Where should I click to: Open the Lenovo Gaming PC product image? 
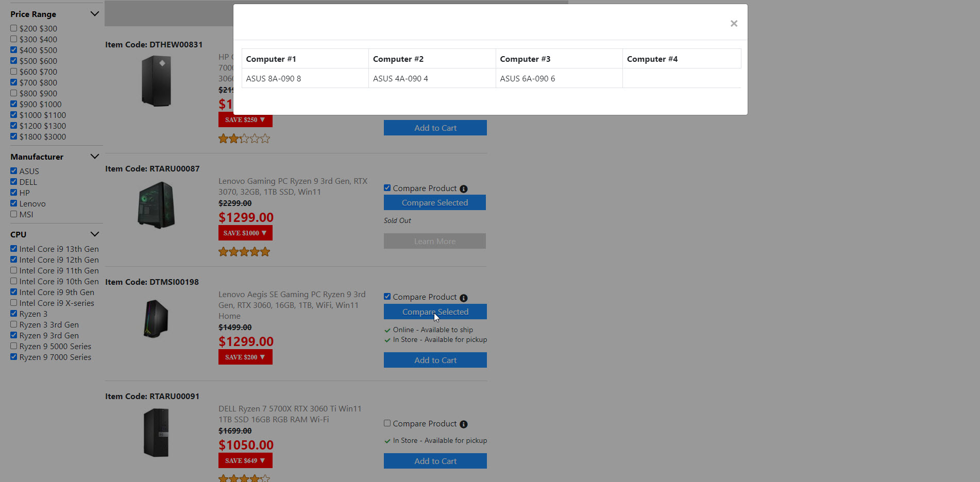(x=156, y=205)
